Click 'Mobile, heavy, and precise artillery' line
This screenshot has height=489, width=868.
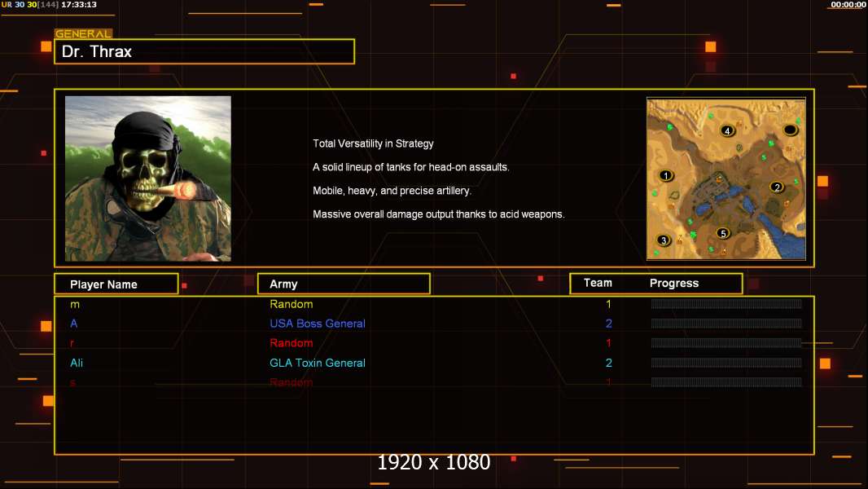pyautogui.click(x=392, y=191)
